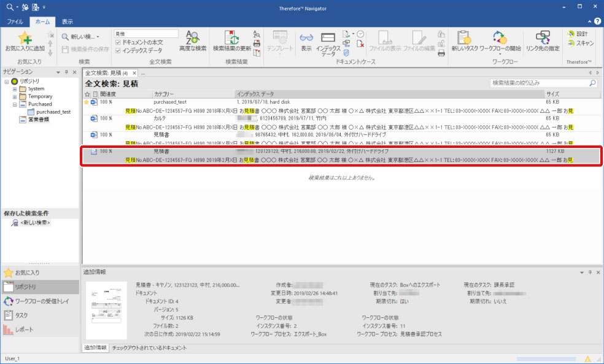Switch to the ファイル ribbon tab
Screen dimensions: 604x364
coord(15,21)
